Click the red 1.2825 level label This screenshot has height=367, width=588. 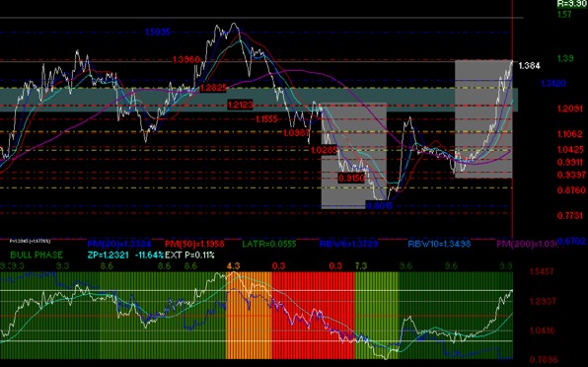coord(213,88)
